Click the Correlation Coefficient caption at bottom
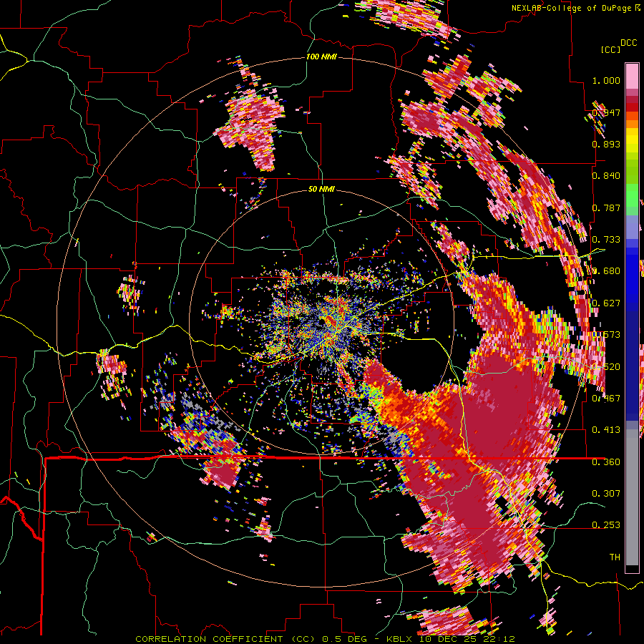 324,639
